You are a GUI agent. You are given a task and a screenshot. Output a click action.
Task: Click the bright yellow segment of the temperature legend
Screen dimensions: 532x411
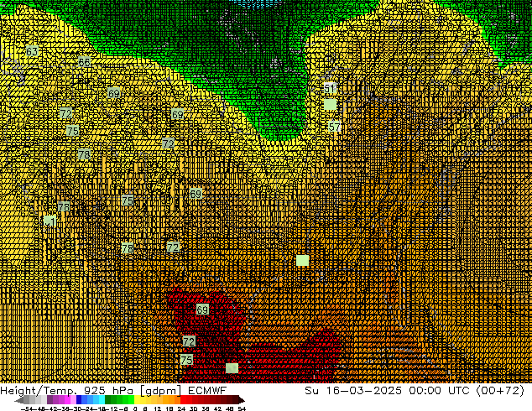click(137, 399)
